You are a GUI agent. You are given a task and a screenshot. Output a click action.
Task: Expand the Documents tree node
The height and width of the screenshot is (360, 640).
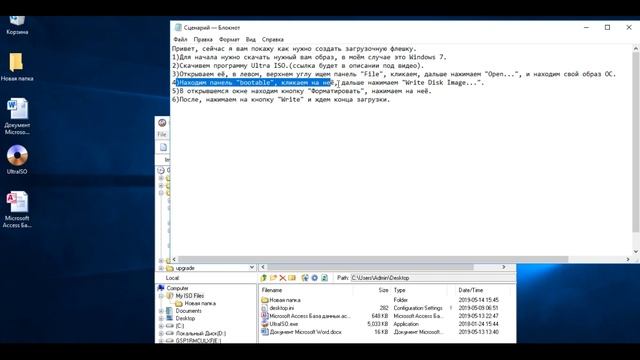[162, 311]
